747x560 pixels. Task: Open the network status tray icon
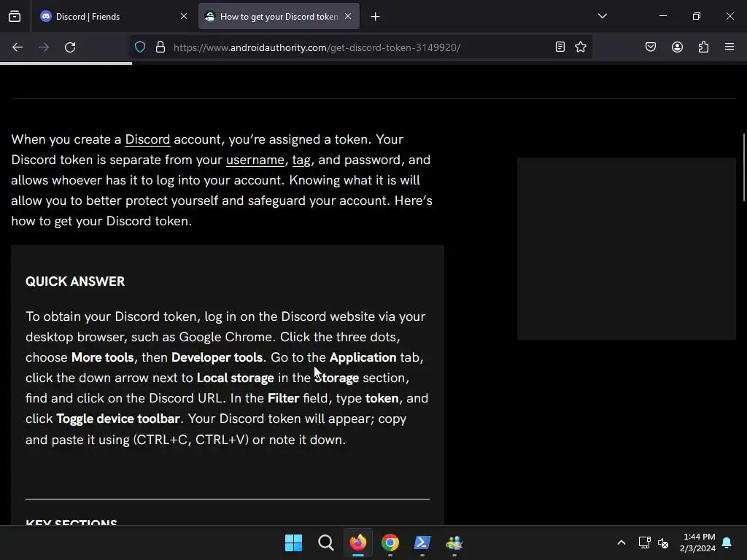click(645, 542)
